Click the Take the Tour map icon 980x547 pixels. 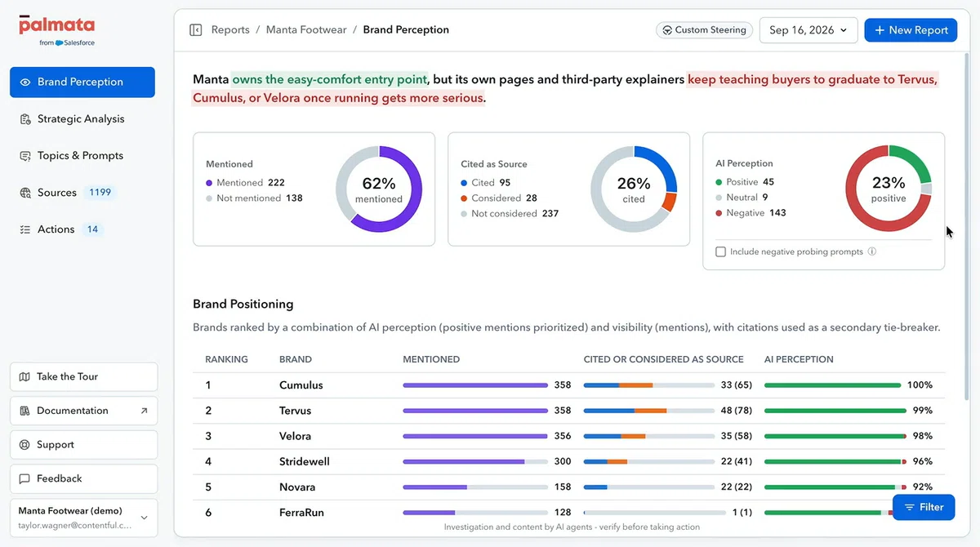click(24, 377)
